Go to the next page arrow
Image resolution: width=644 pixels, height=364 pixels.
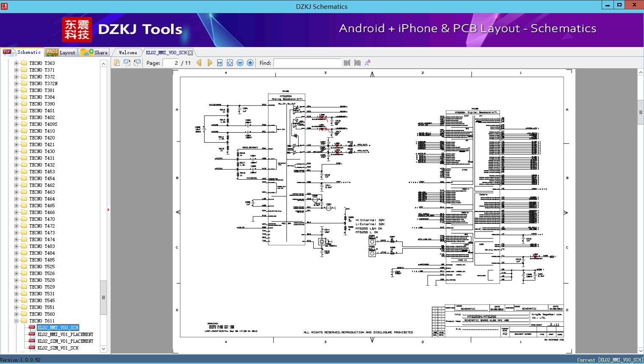pos(210,63)
